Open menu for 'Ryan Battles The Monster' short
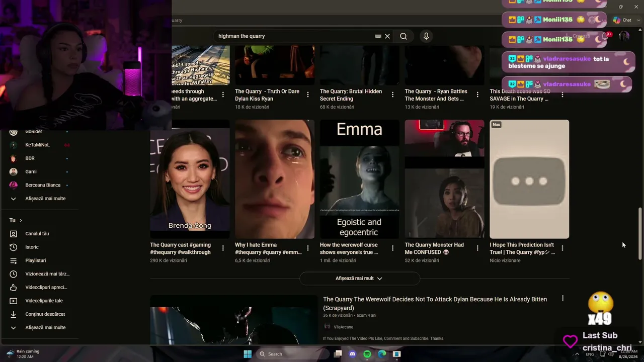Viewport: 644px width, 362px height. (x=477, y=95)
